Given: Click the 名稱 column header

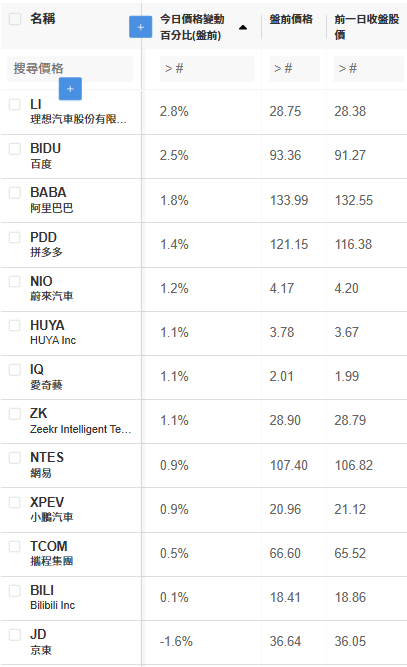Looking at the screenshot, I should 43,19.
